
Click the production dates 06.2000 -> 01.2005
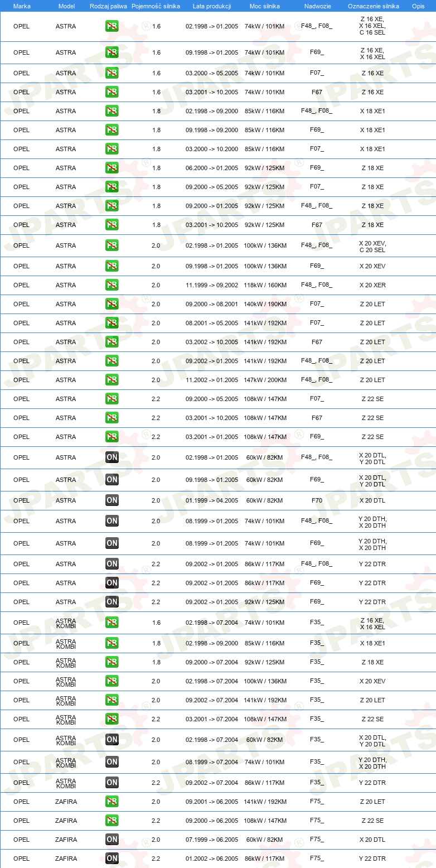pos(212,168)
